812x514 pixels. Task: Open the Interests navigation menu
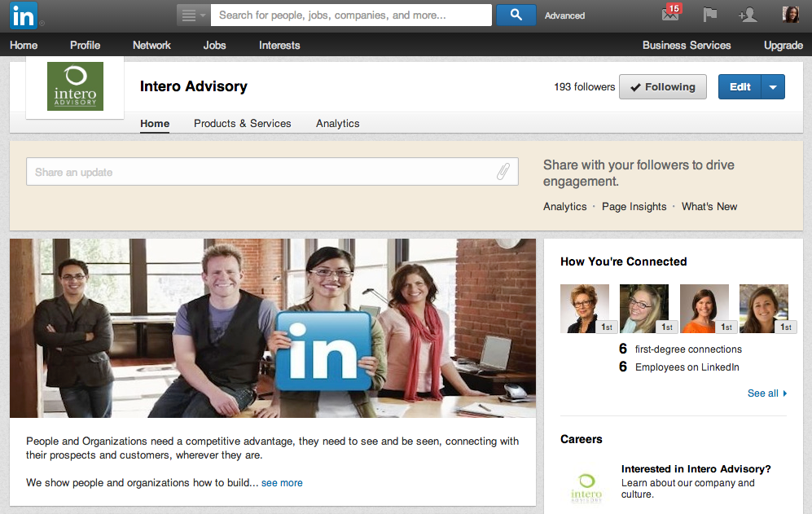click(279, 45)
